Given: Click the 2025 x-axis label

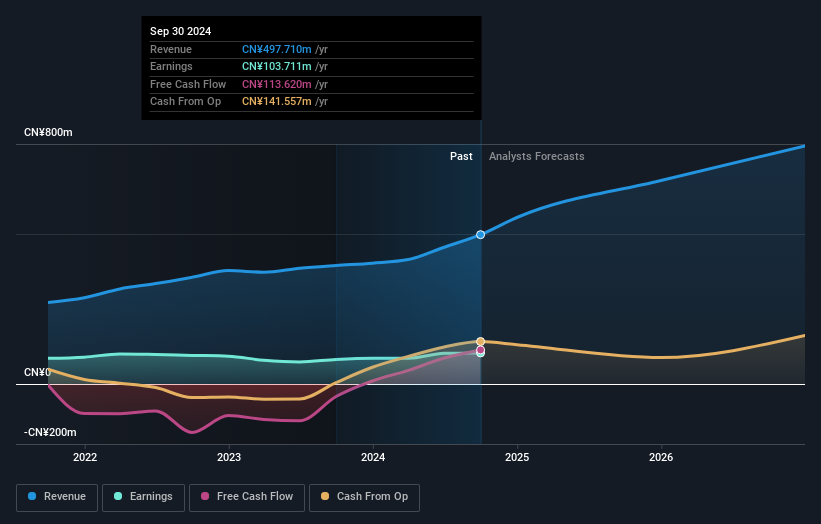Looking at the screenshot, I should [517, 457].
